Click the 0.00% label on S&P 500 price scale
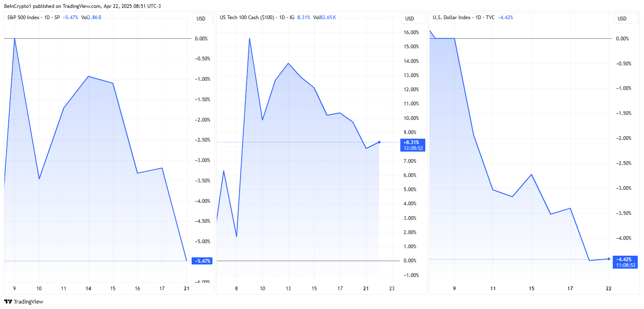 (201, 39)
